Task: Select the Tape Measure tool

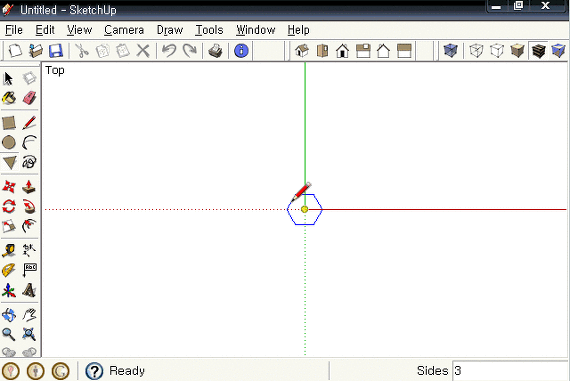Action: click(9, 250)
